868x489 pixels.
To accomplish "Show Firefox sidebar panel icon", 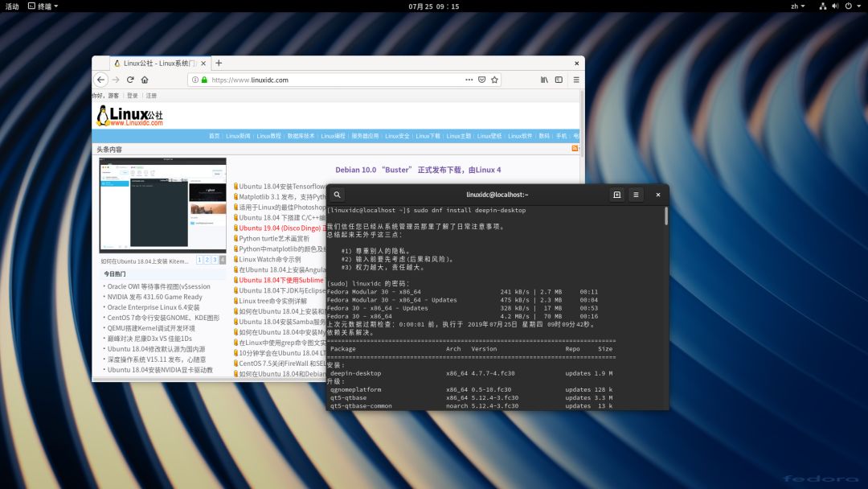I will pos(557,80).
